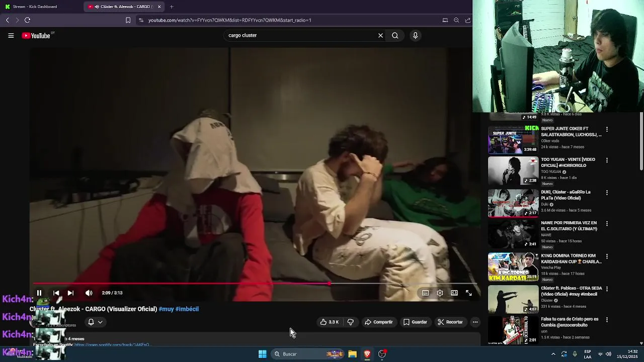Open the player settings gear
Image resolution: width=644 pixels, height=362 pixels.
[440, 293]
